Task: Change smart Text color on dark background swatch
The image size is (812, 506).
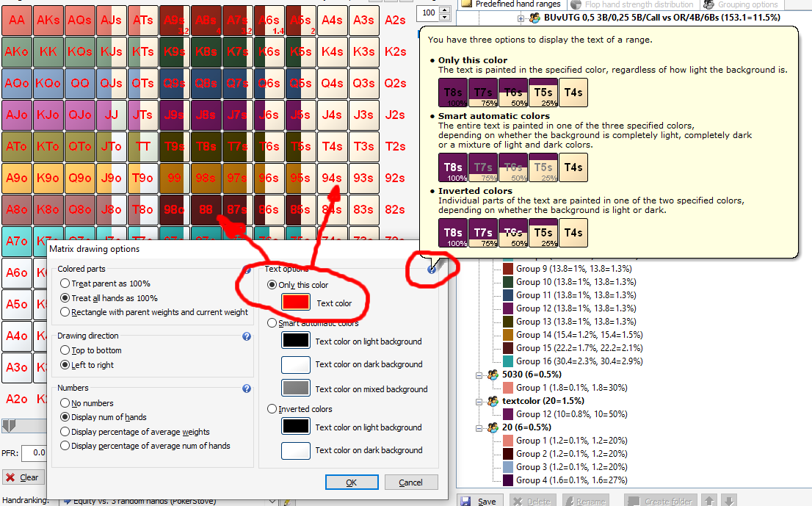Action: (296, 364)
